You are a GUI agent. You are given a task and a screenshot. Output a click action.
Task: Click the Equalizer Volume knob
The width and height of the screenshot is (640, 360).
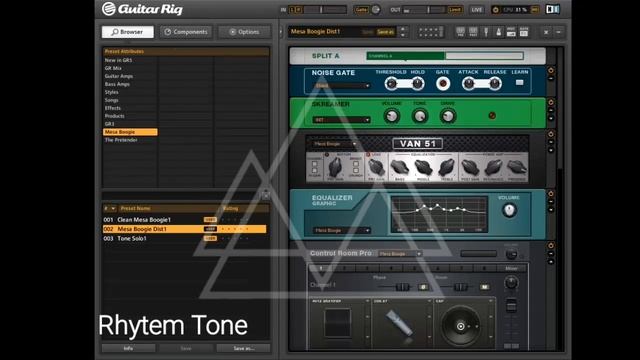click(509, 210)
